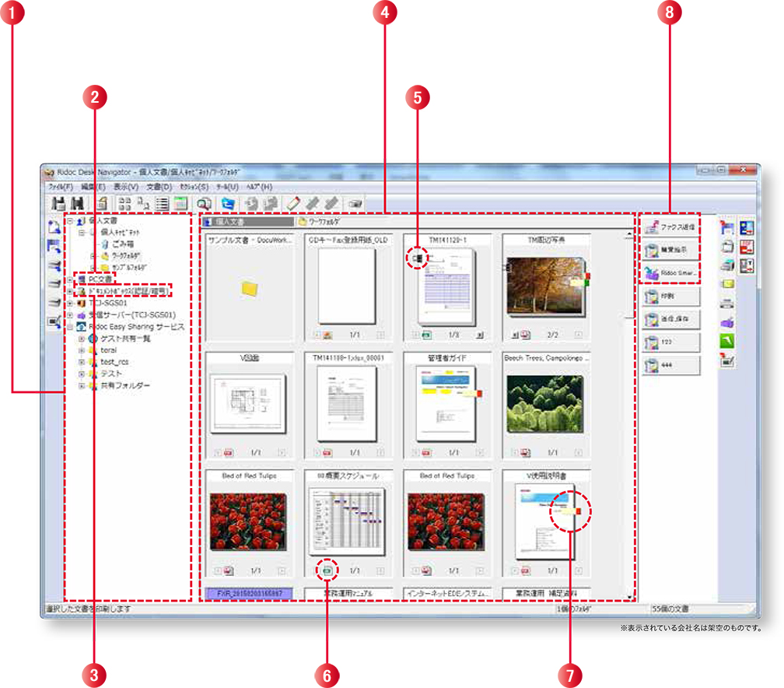
Task: Click the list view icon in the toolbar
Action: click(162, 204)
